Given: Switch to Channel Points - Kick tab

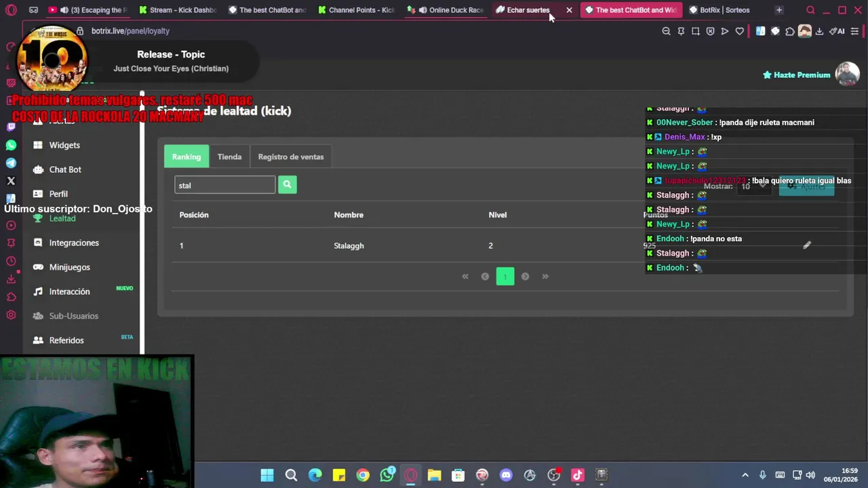Looking at the screenshot, I should click(356, 10).
